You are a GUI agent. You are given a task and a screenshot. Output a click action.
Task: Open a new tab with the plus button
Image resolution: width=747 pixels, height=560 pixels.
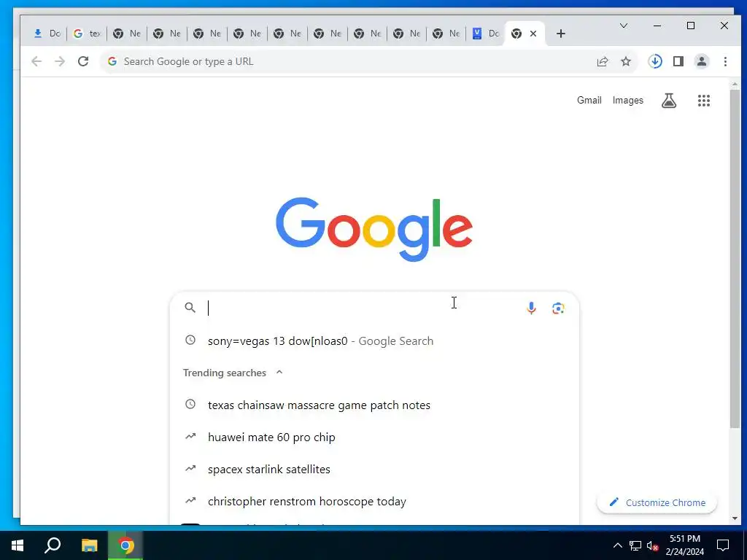click(x=561, y=34)
